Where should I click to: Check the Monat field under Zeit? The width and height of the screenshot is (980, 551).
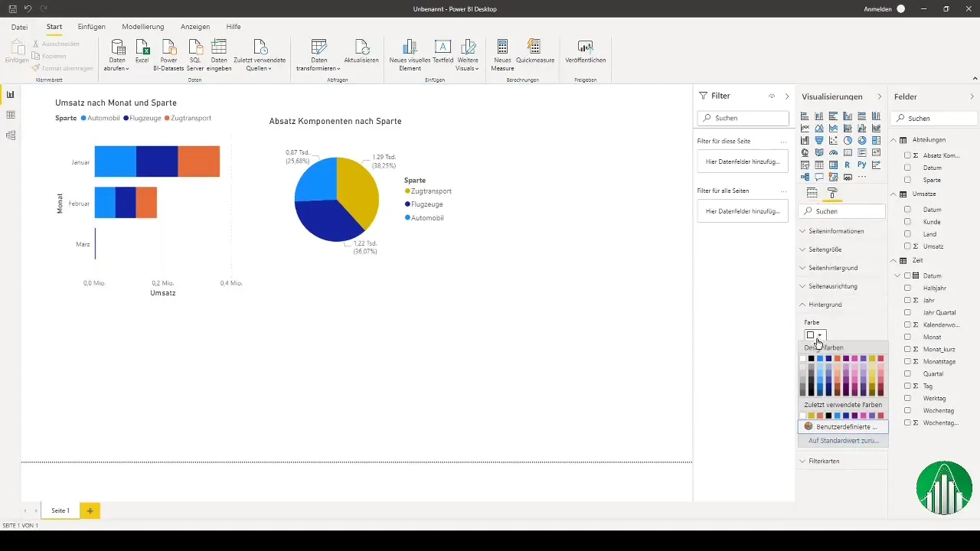pyautogui.click(x=907, y=337)
